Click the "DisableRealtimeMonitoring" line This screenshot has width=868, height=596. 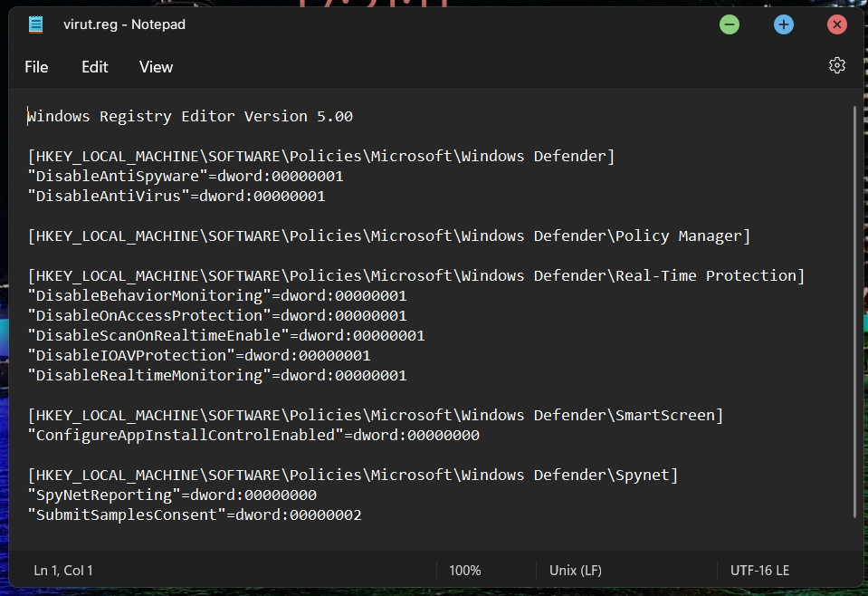point(217,376)
